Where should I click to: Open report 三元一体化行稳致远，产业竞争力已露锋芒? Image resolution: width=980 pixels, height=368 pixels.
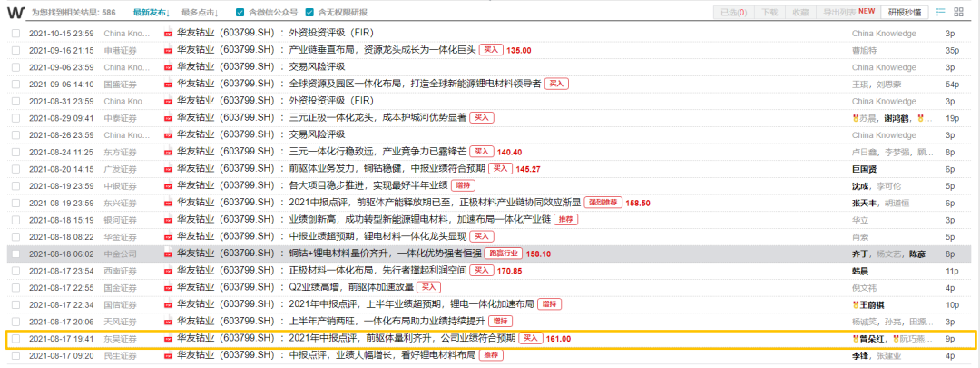click(377, 152)
